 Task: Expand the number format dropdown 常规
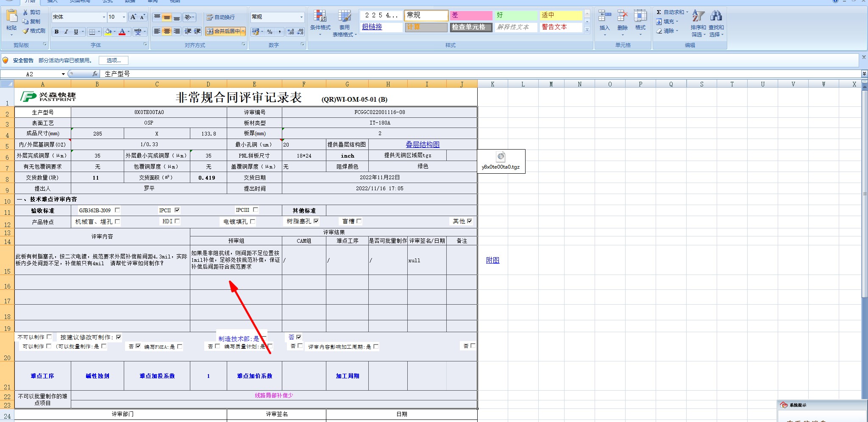(x=301, y=17)
